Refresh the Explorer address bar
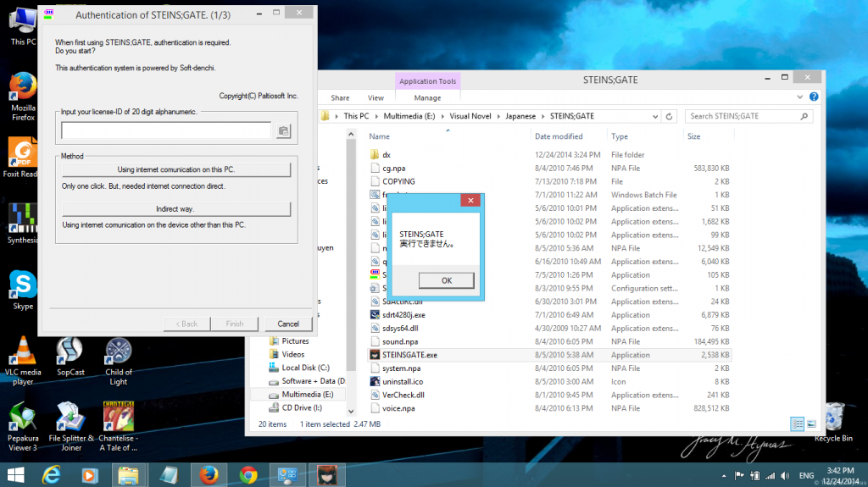This screenshot has width=868, height=487. tap(669, 116)
